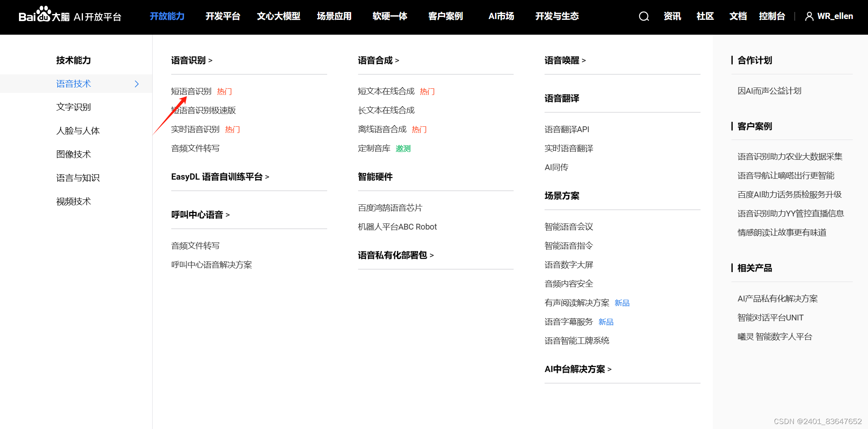Image resolution: width=868 pixels, height=429 pixels.
Task: Click the Baidu AI platform logo
Action: coord(70,15)
